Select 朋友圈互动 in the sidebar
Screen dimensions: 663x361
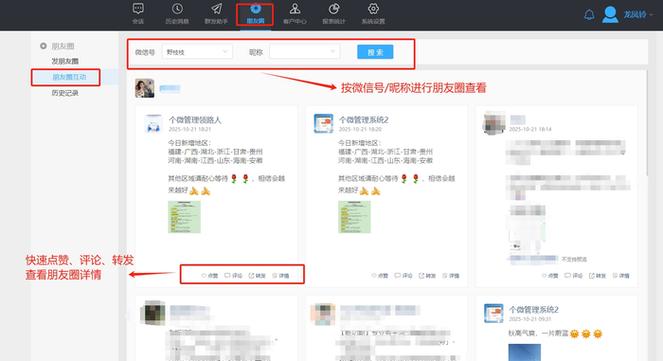(x=69, y=77)
